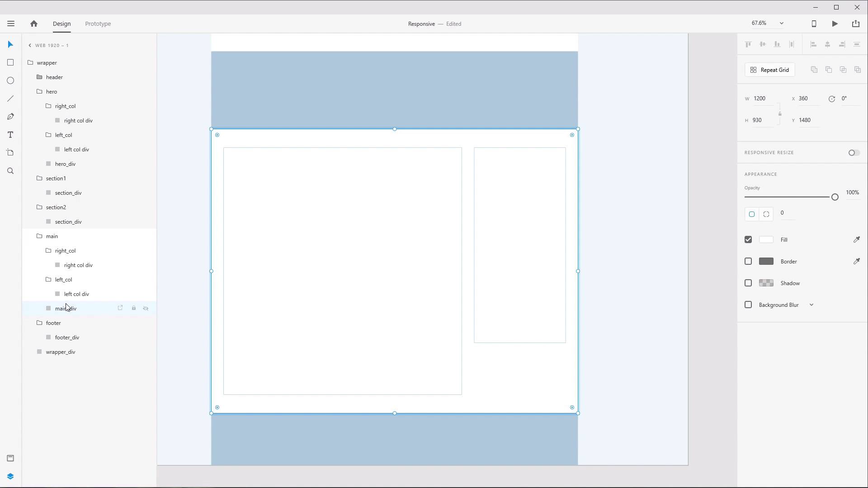Open the zoom level dropdown
The image size is (868, 488).
pos(781,23)
